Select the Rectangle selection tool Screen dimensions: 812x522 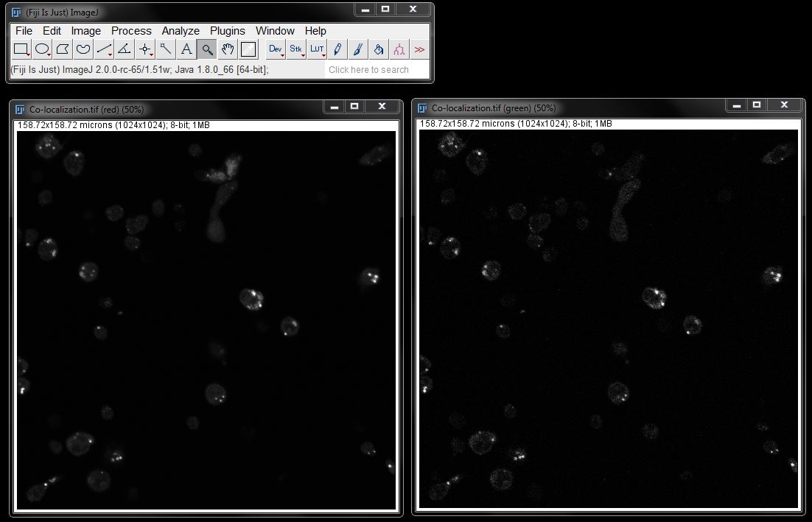pyautogui.click(x=21, y=49)
